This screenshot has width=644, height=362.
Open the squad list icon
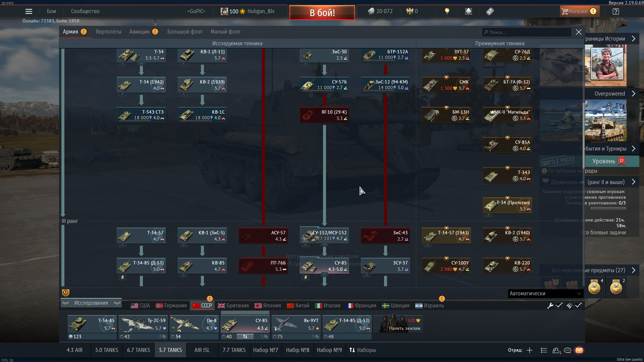pos(544,350)
